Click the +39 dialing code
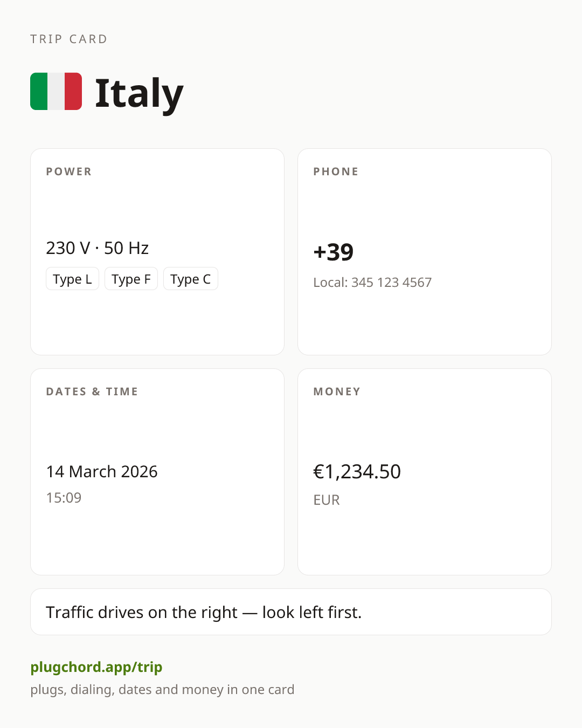The width and height of the screenshot is (582, 728). point(333,252)
